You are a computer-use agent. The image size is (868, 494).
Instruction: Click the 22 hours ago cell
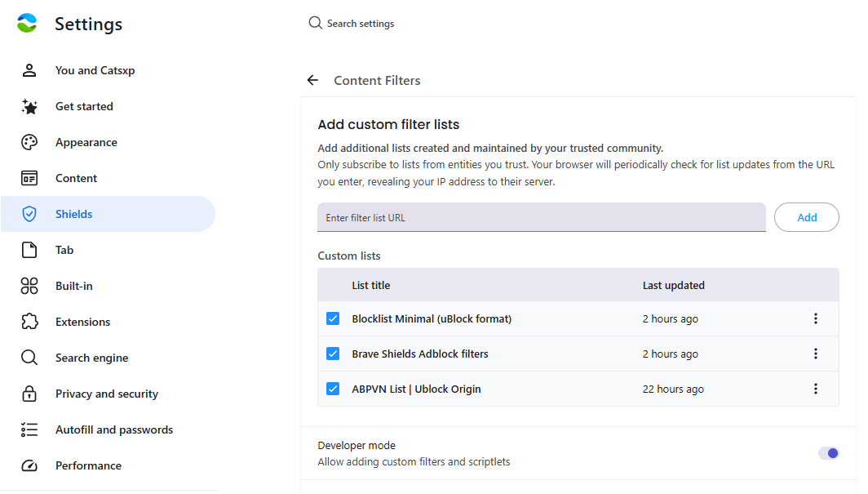pos(673,389)
